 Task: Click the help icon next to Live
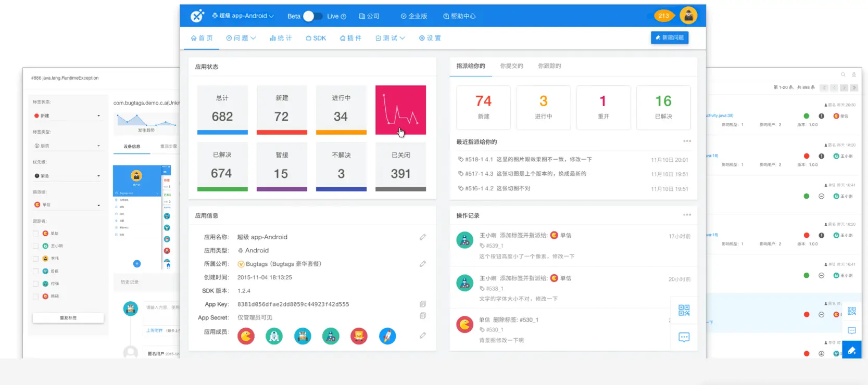pyautogui.click(x=344, y=17)
